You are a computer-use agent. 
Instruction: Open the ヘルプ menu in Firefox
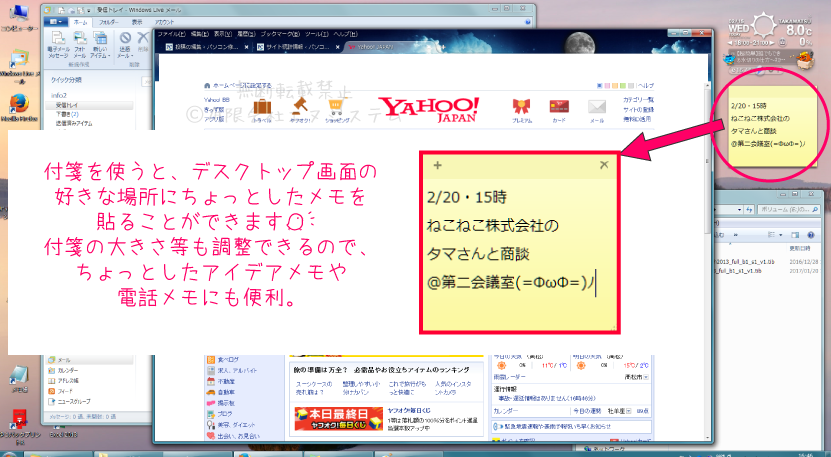click(346, 34)
